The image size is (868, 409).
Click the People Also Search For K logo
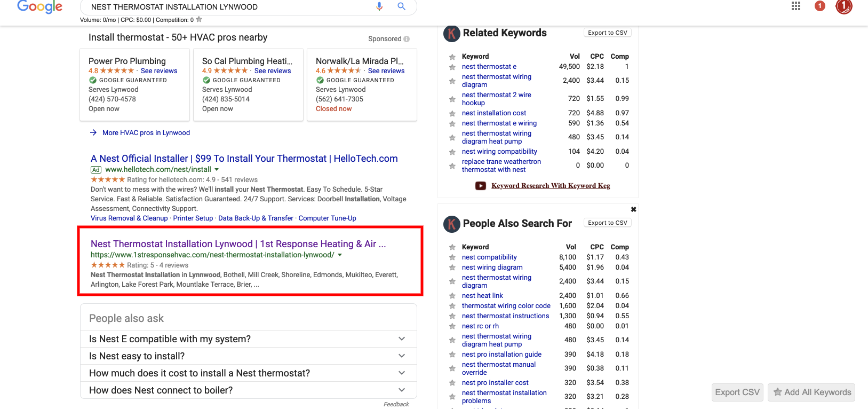tap(452, 224)
